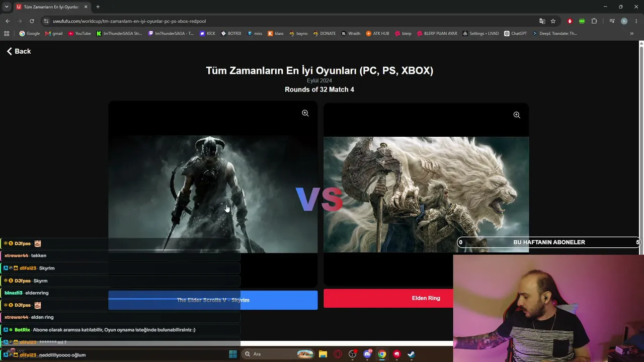Open the Google Translate page icon
The height and width of the screenshot is (362, 644).
(x=542, y=21)
